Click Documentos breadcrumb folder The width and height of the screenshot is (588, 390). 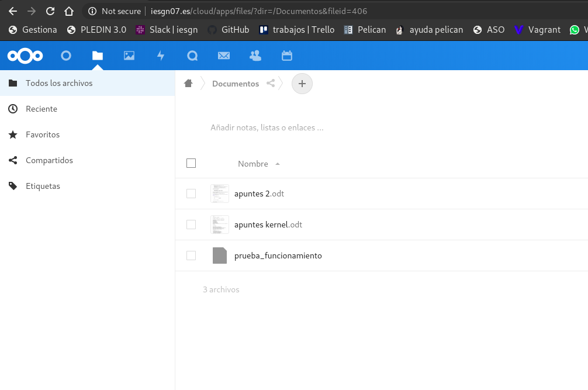pyautogui.click(x=235, y=84)
